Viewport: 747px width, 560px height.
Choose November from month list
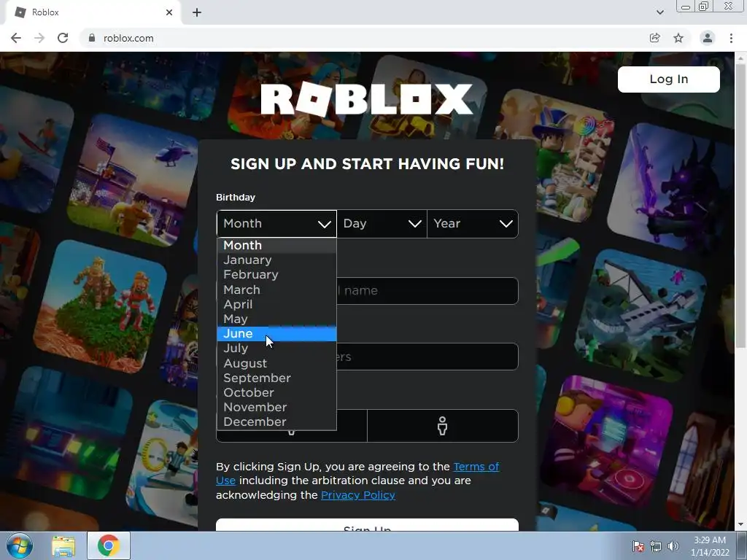coord(276,408)
